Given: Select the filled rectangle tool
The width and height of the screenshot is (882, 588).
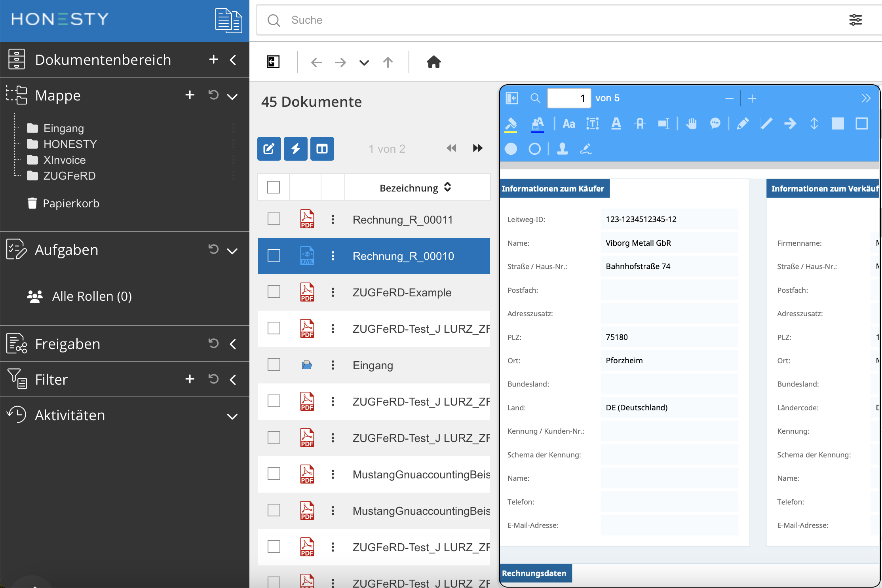Looking at the screenshot, I should pyautogui.click(x=838, y=124).
